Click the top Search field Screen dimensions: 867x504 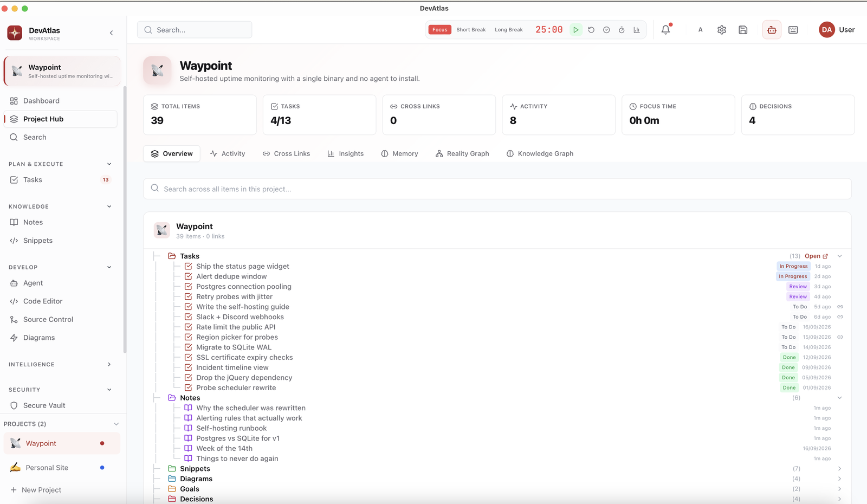pos(195,30)
